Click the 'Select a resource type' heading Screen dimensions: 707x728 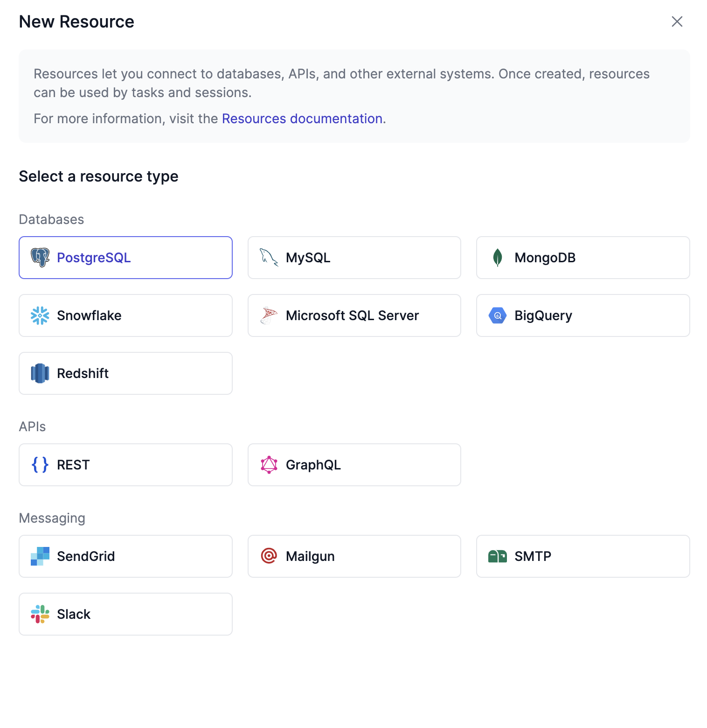click(x=98, y=176)
